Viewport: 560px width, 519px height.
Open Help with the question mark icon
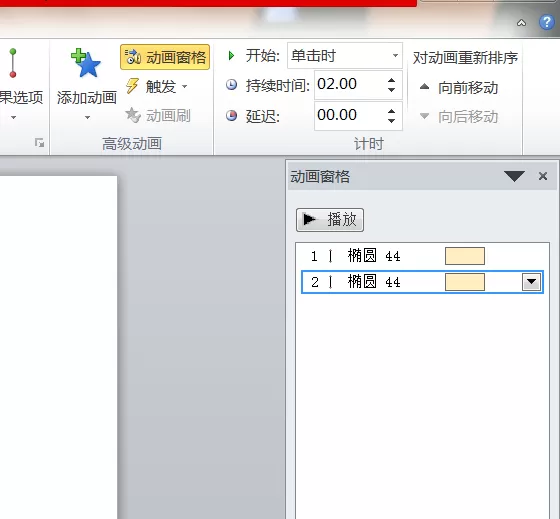point(546,22)
